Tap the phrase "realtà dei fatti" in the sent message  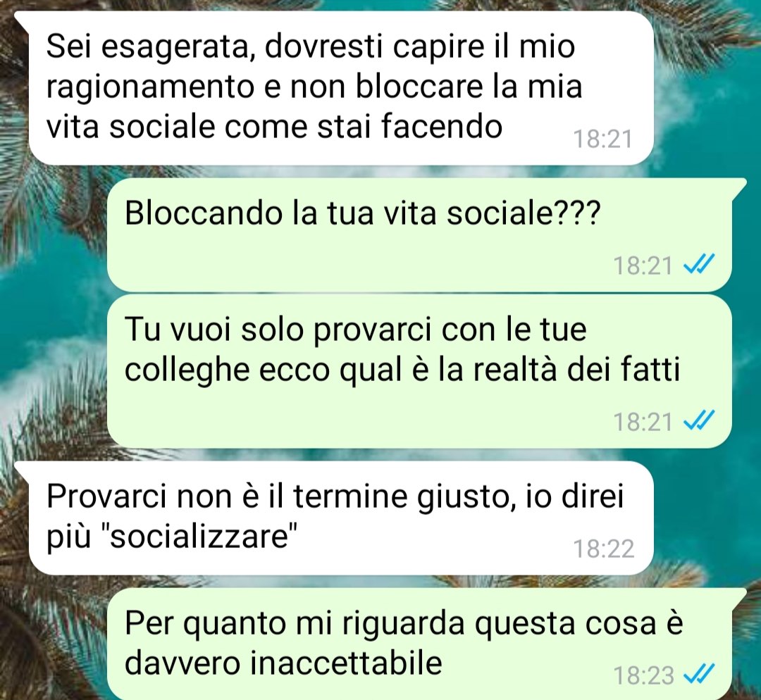coord(576,370)
